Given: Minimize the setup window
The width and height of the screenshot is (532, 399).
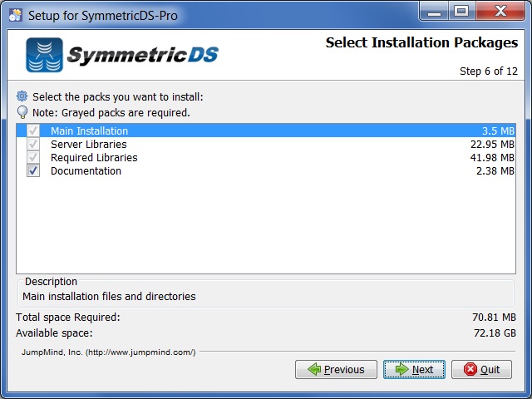Looking at the screenshot, I should tap(434, 12).
